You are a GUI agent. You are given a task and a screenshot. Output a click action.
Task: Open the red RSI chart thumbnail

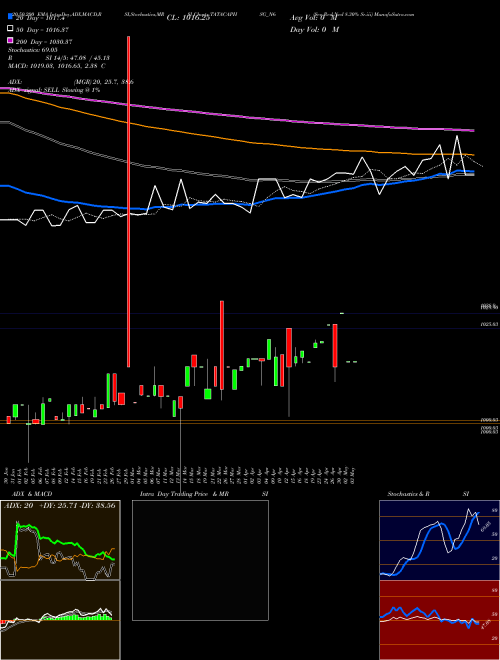439,620
